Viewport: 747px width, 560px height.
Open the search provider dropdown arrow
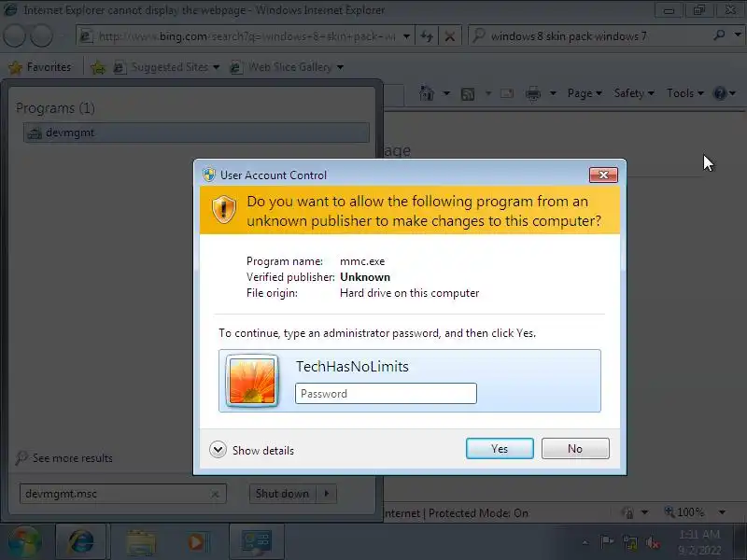click(738, 35)
